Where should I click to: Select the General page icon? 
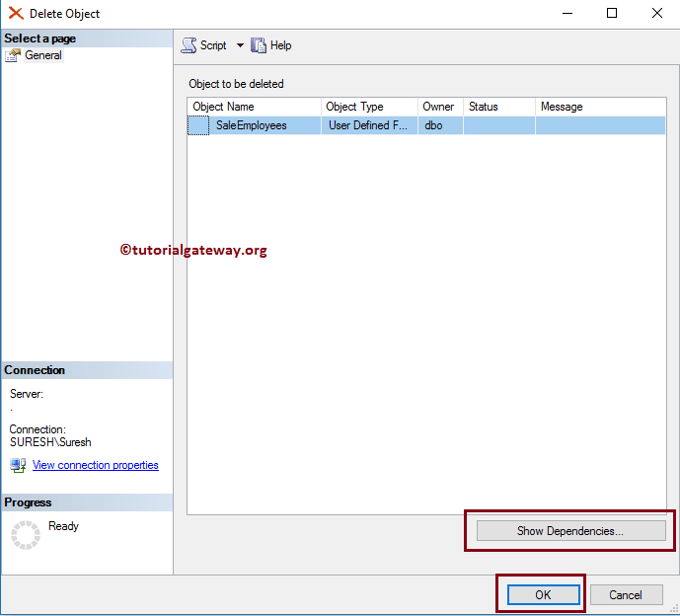pyautogui.click(x=13, y=55)
